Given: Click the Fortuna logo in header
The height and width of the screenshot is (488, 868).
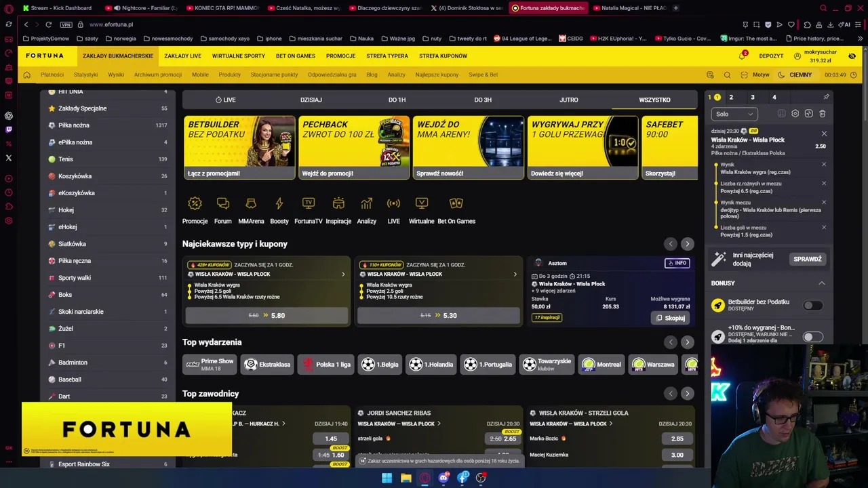Looking at the screenshot, I should 45,56.
